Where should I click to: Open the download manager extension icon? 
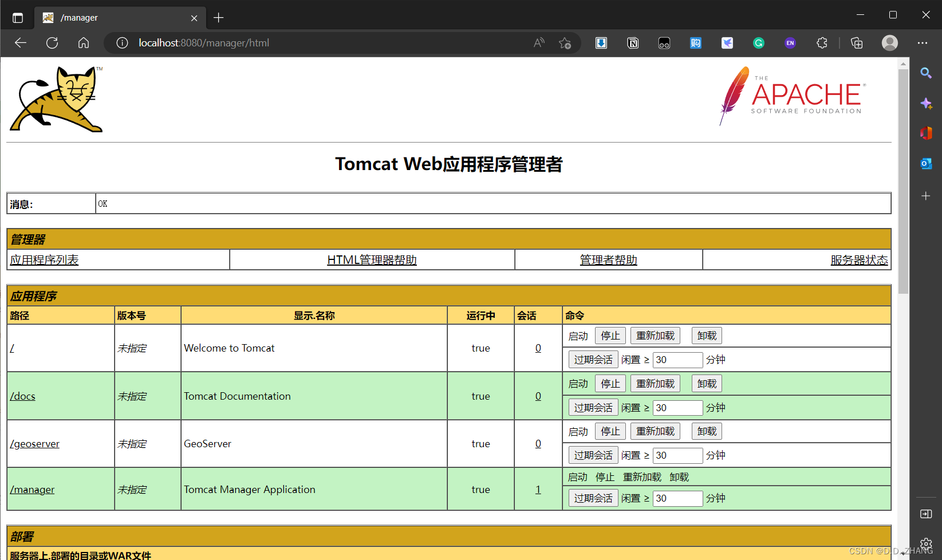[601, 43]
